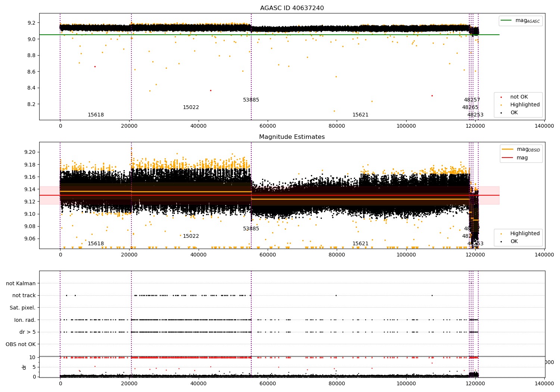
Task: Click dr axis tick 5 in bottom plot
Action: pyautogui.click(x=34, y=367)
